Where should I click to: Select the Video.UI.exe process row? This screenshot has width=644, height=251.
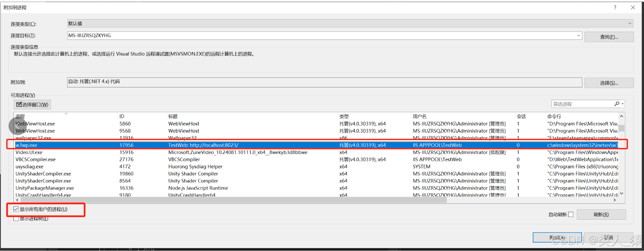tap(316, 152)
